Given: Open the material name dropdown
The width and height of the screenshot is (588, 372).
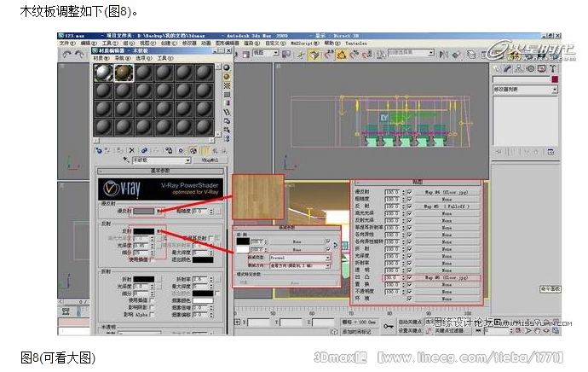Looking at the screenshot, I should click(x=187, y=160).
